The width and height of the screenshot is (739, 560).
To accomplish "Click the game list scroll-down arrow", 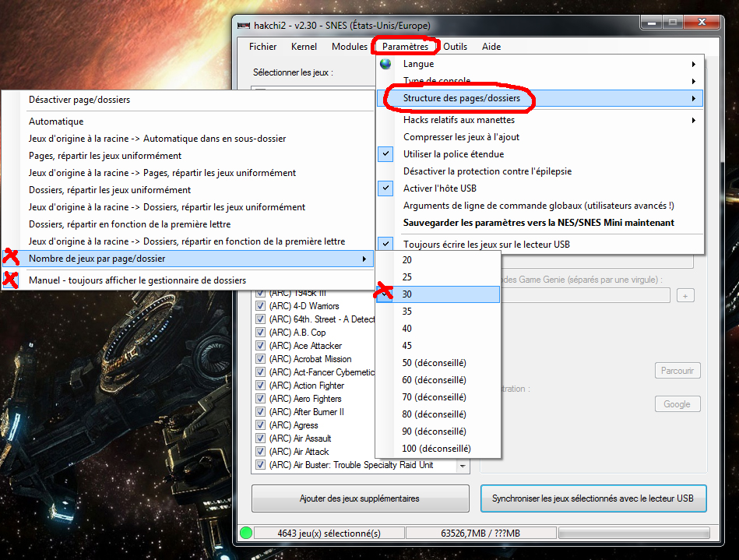I will pyautogui.click(x=463, y=466).
